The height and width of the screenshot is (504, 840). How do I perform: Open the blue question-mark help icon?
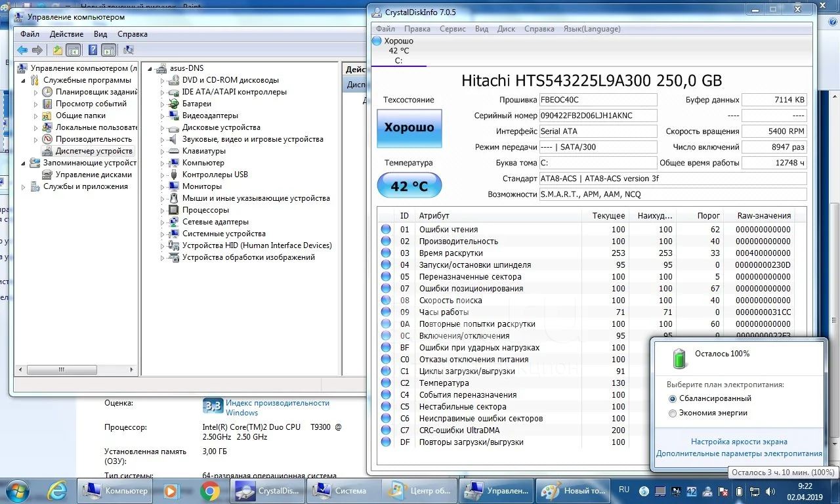(93, 50)
